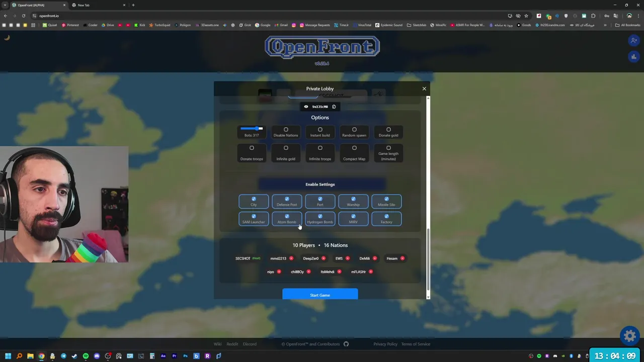Toggle the Defense Post unit setting
The image size is (644, 362).
point(287,201)
